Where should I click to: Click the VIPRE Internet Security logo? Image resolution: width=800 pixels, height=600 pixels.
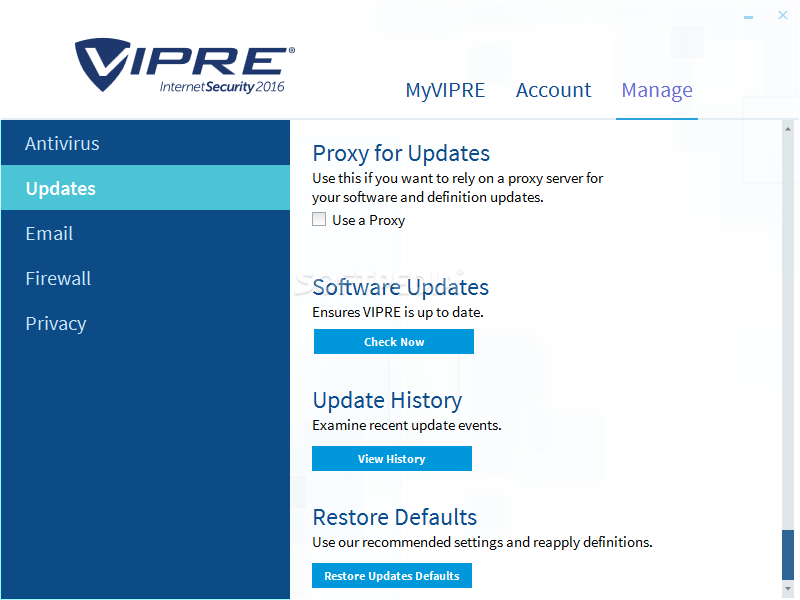tap(185, 65)
